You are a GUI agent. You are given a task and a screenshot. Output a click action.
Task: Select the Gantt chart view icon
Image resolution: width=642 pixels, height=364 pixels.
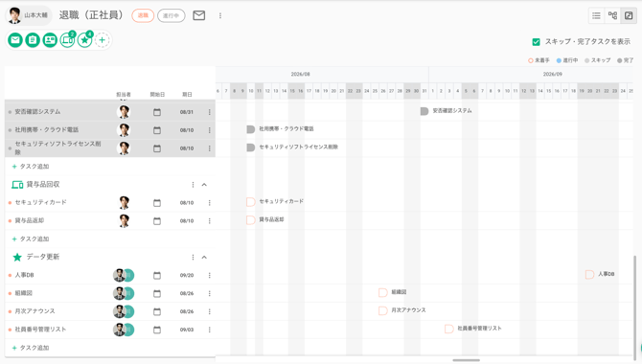click(629, 15)
